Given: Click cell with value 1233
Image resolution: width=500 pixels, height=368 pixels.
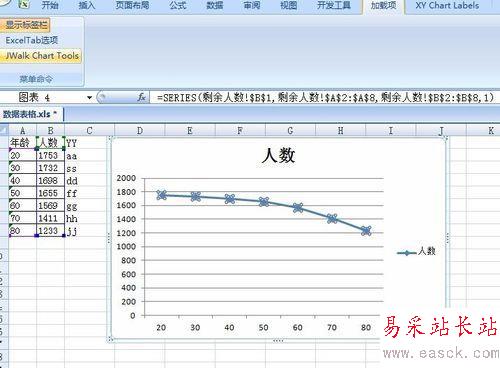Looking at the screenshot, I should 50,231.
